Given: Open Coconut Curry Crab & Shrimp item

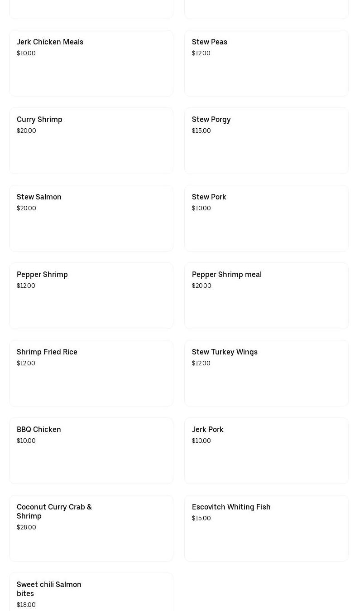Looking at the screenshot, I should [91, 529].
